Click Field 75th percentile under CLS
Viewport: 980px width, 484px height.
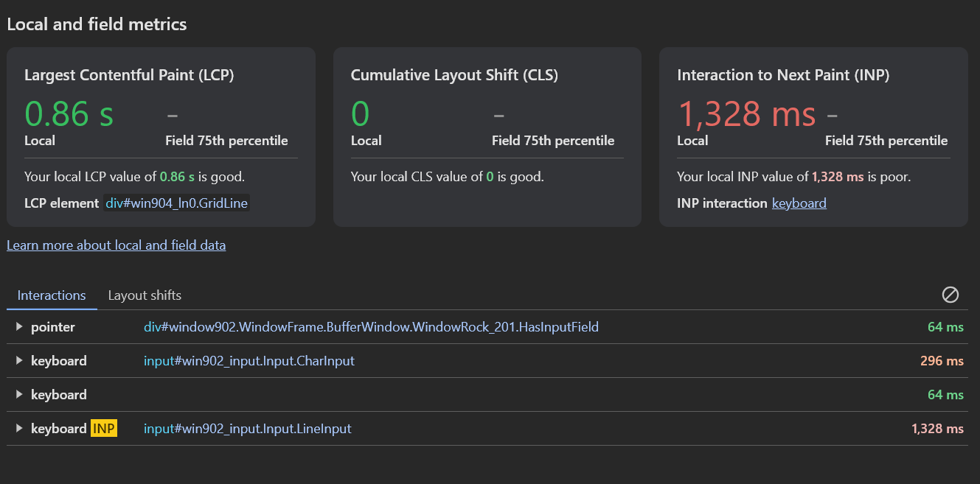pos(553,141)
